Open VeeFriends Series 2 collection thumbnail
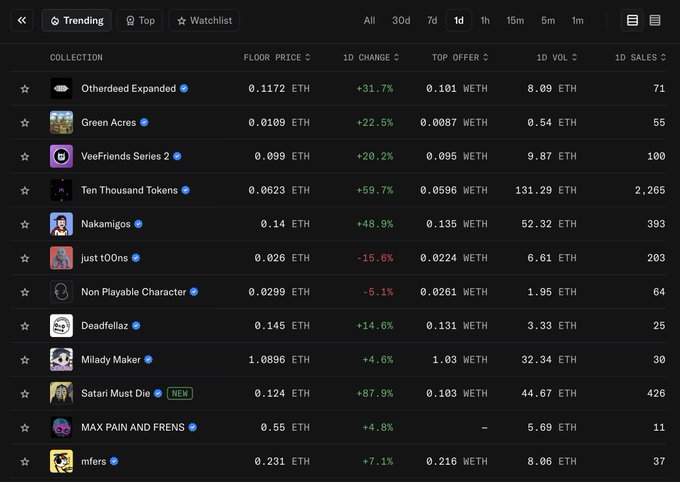680x482 pixels. point(61,156)
